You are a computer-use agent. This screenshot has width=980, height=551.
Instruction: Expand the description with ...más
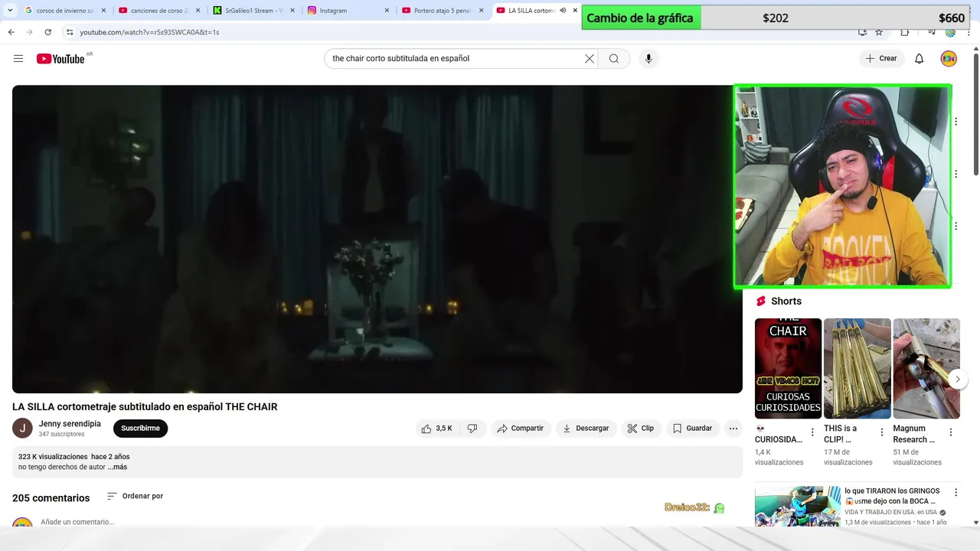pyautogui.click(x=117, y=467)
